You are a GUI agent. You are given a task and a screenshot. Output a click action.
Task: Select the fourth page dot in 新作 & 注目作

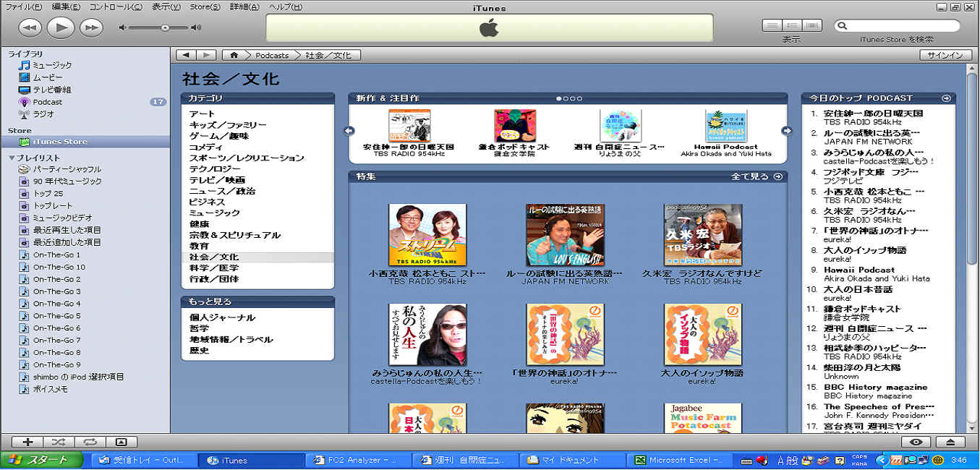tap(578, 98)
